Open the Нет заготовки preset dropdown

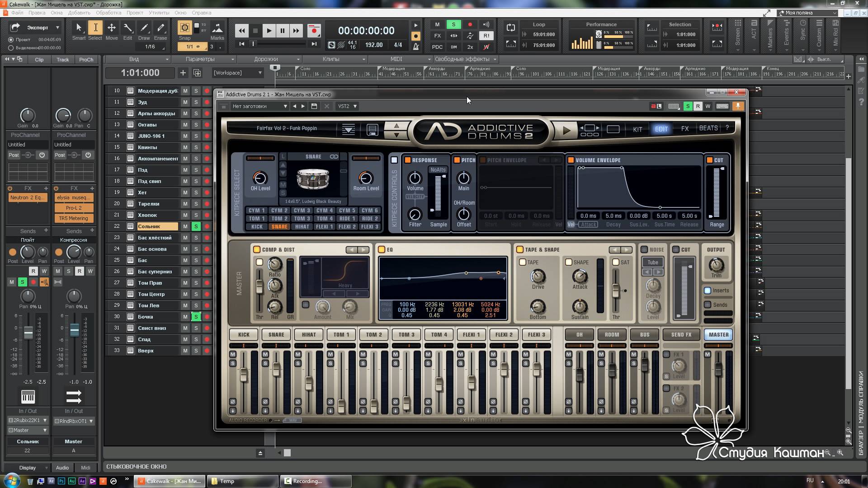click(259, 106)
